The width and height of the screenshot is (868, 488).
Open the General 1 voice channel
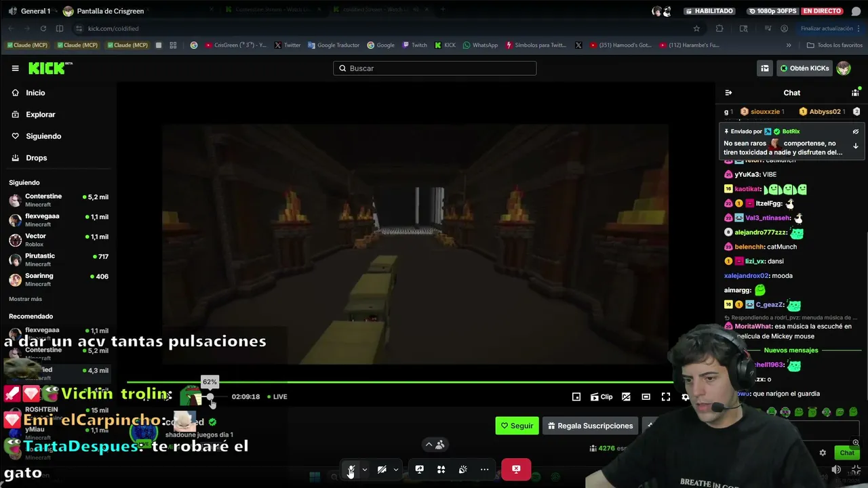pos(30,11)
